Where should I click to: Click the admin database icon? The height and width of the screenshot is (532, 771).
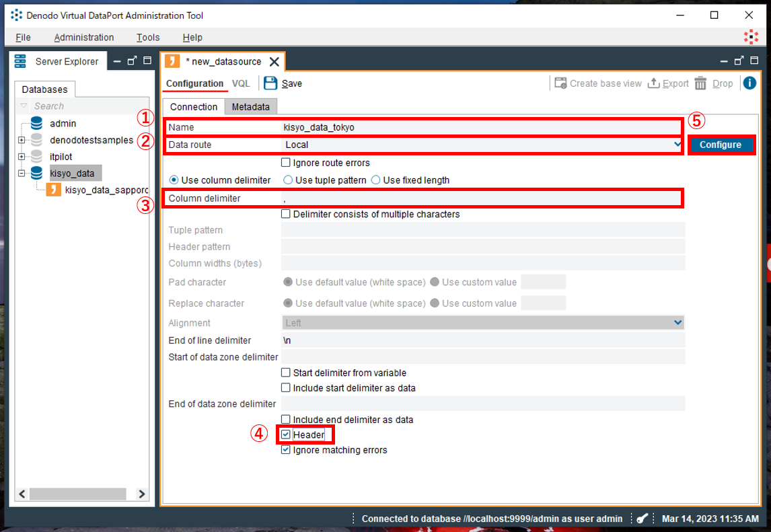click(x=36, y=123)
